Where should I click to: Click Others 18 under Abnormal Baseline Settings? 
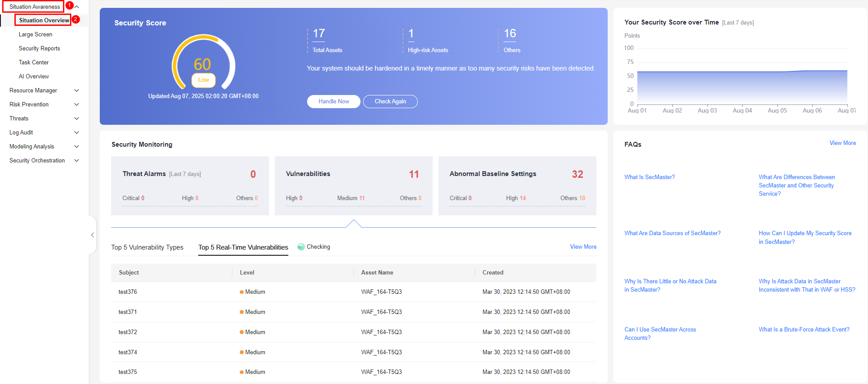tap(573, 198)
